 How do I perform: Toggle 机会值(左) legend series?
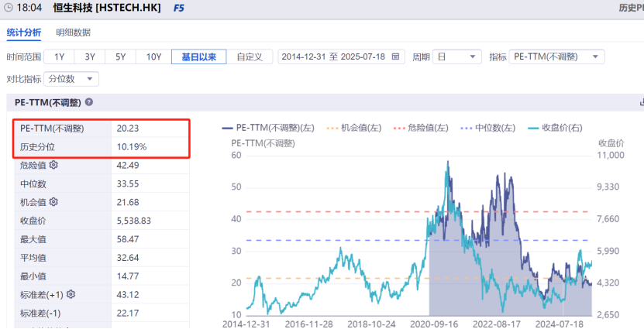[x=354, y=128]
